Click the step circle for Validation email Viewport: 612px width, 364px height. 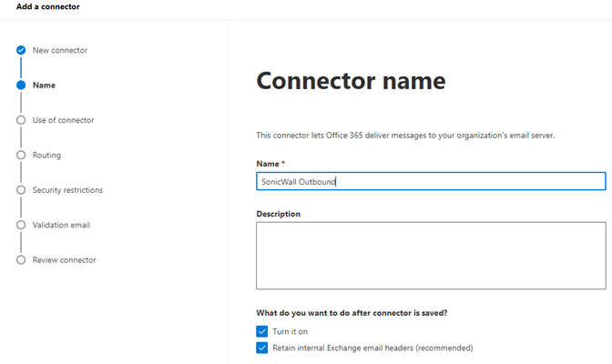(x=21, y=225)
